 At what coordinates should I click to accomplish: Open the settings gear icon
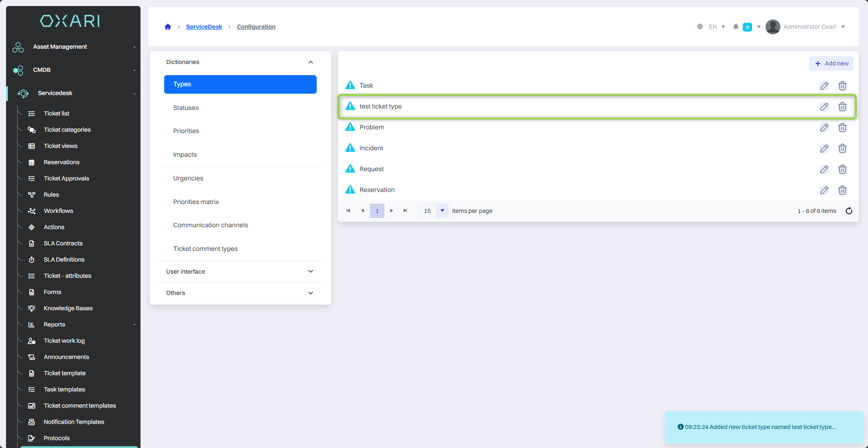(x=700, y=27)
